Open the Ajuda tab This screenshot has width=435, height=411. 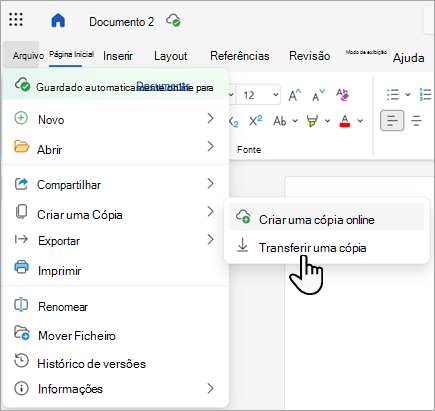(408, 58)
